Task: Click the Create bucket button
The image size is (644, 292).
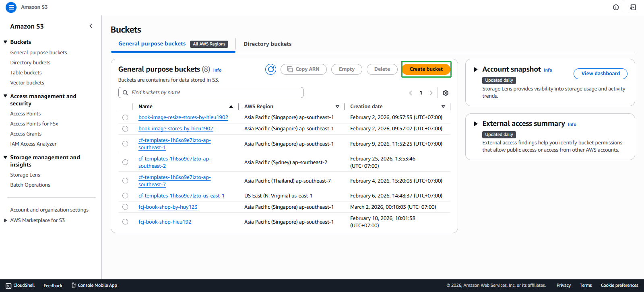Action: [426, 69]
